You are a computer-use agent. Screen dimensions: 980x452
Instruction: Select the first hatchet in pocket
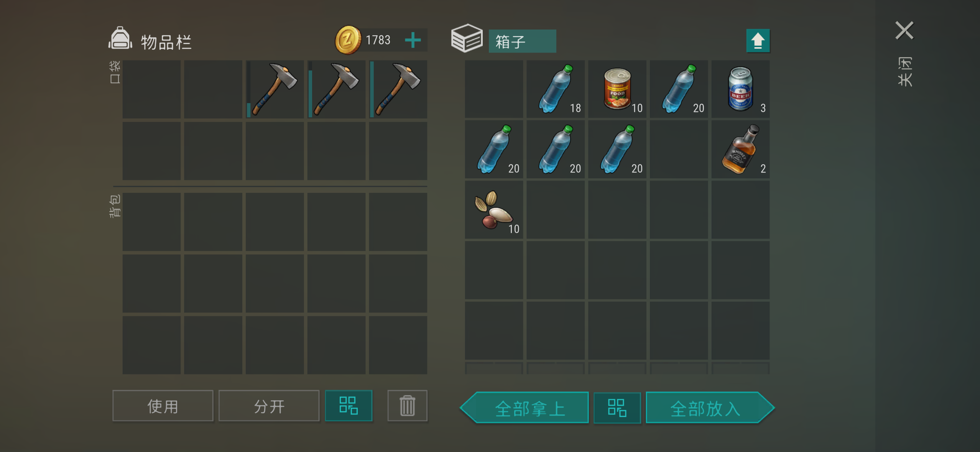click(275, 89)
